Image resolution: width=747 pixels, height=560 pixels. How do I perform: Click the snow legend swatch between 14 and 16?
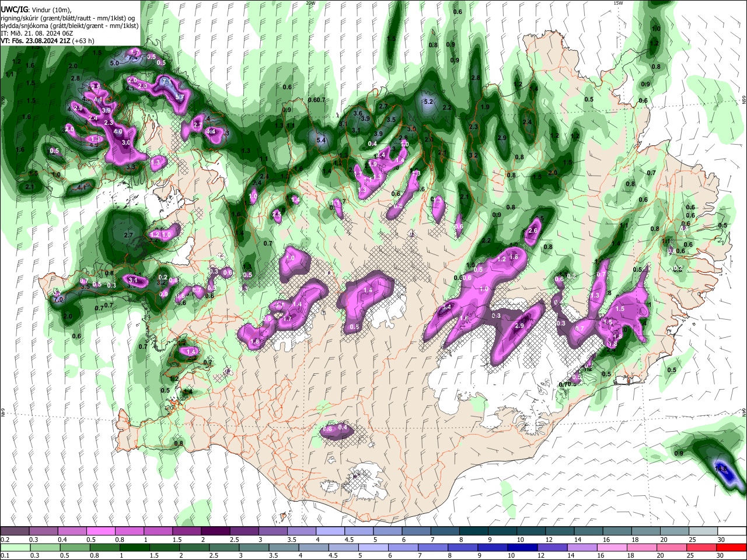point(589,531)
